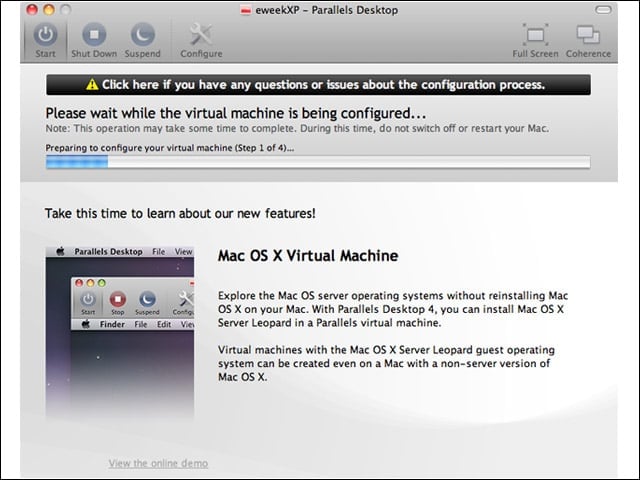Suspend the virtual machine with moon icon
Viewport: 640px width, 480px height.
142,35
